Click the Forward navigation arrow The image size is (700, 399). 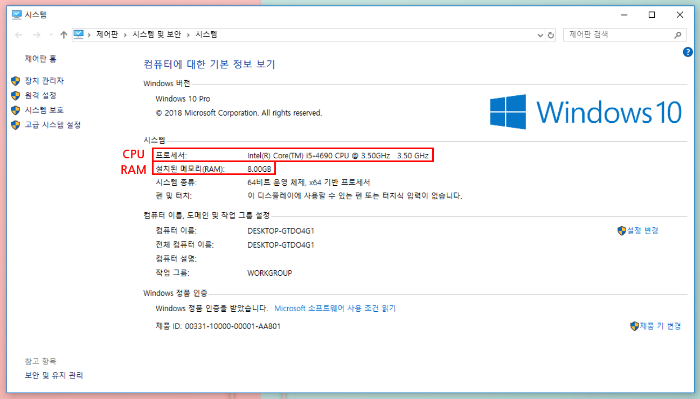point(37,35)
